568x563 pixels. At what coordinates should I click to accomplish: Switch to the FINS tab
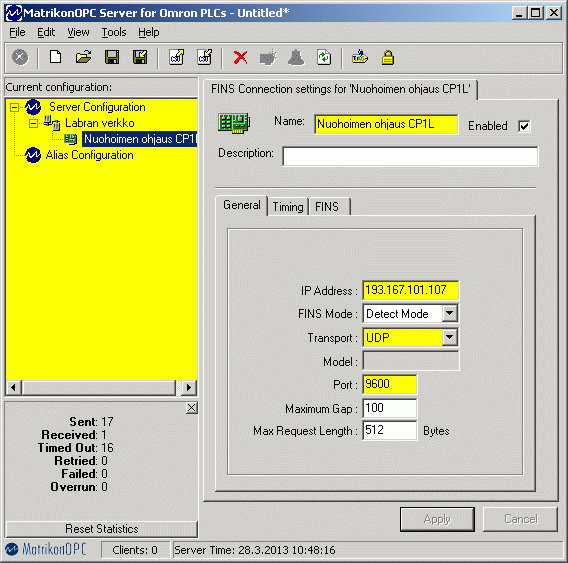pyautogui.click(x=329, y=207)
